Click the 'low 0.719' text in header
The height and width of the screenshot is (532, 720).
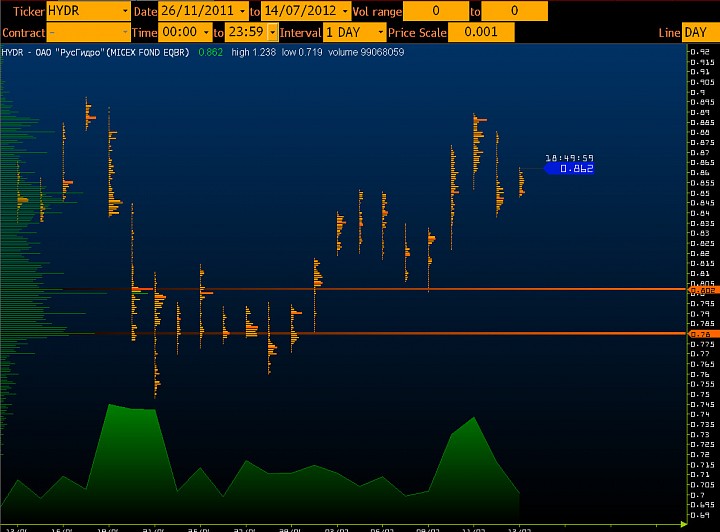pos(302,52)
